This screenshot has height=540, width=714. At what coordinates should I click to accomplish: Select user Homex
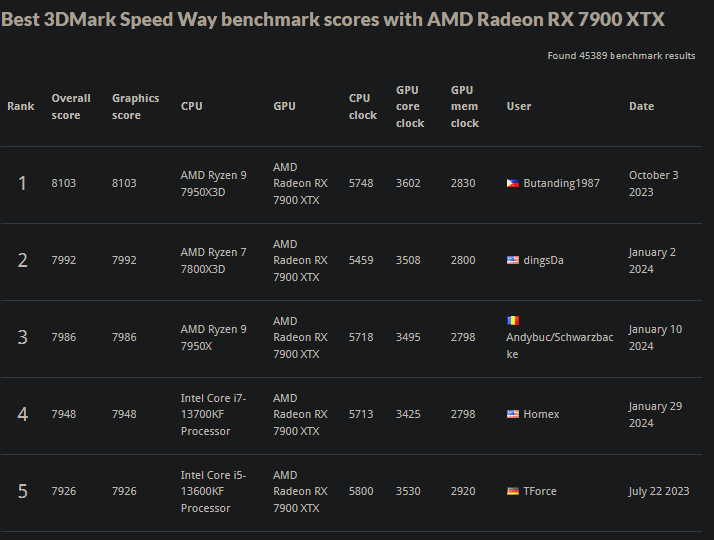coord(541,414)
